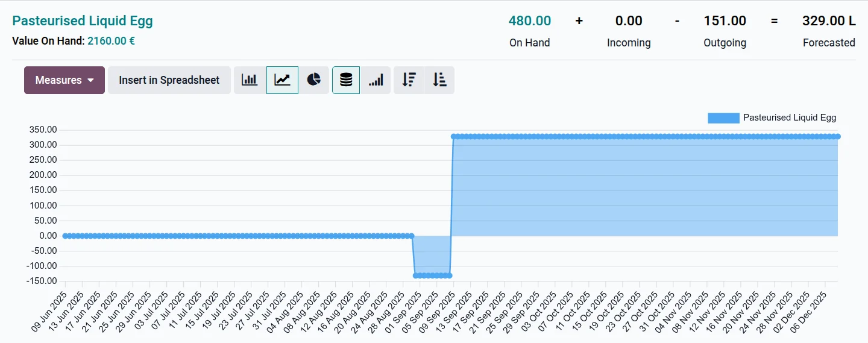
Task: Click the Value On Hand amount 2160.00 €
Action: coord(111,42)
